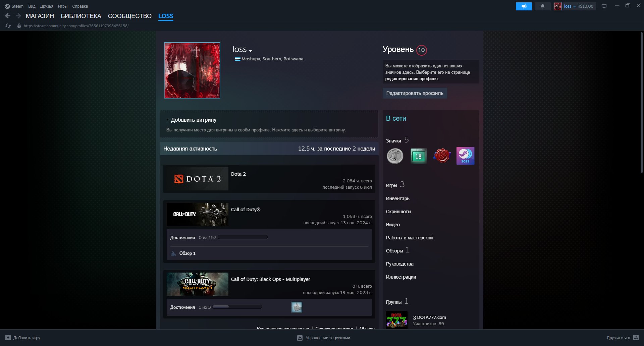Open the Иллюстрации link
Image resolution: width=644 pixels, height=346 pixels.
pyautogui.click(x=401, y=277)
